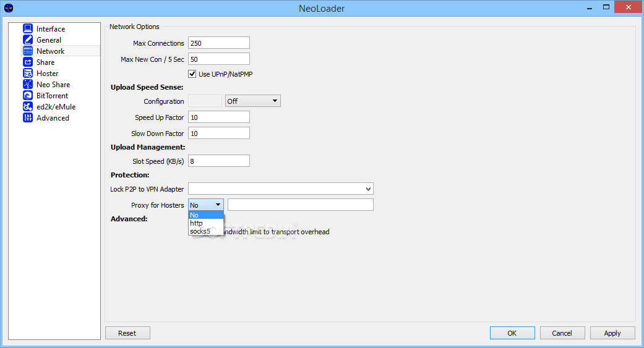This screenshot has width=644, height=348.
Task: Click the Cancel button
Action: click(x=562, y=333)
